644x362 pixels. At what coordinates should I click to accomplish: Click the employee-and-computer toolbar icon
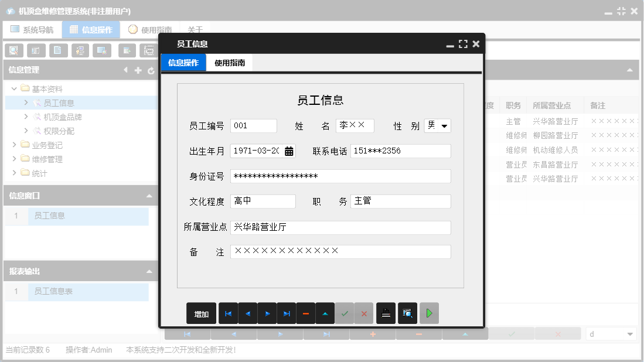[x=80, y=50]
